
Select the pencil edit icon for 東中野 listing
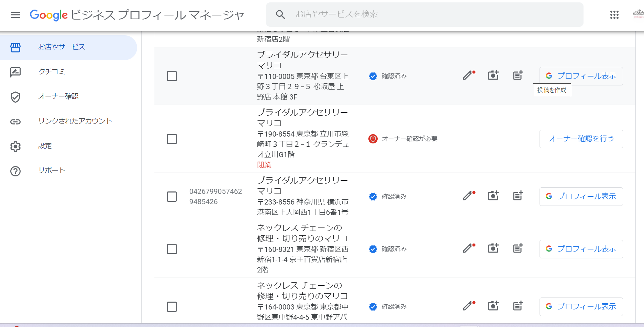coord(468,306)
